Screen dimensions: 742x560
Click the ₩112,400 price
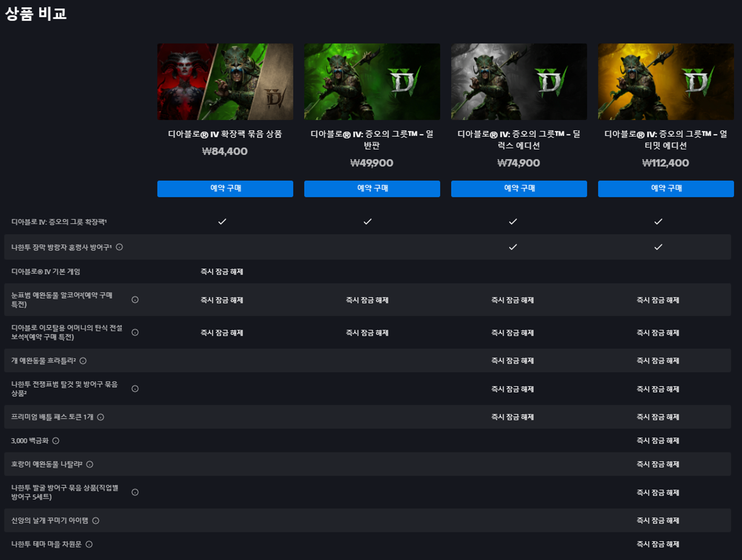[x=666, y=163]
